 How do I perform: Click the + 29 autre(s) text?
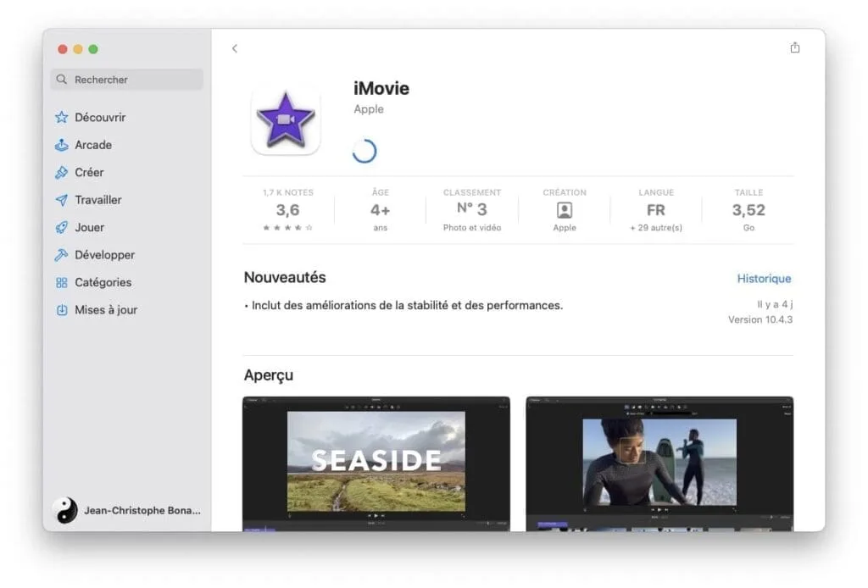click(656, 228)
